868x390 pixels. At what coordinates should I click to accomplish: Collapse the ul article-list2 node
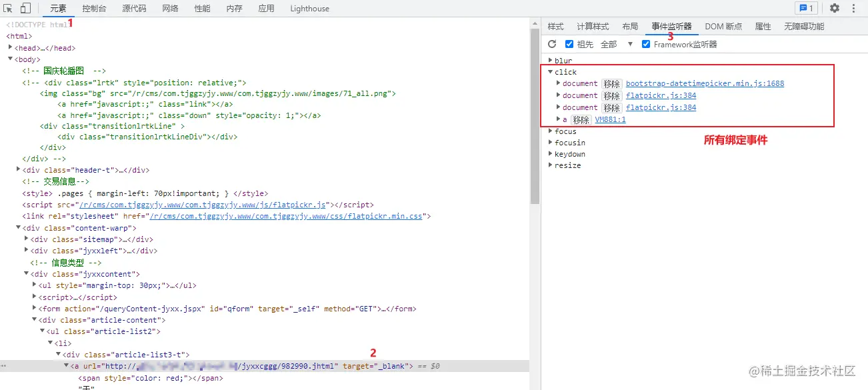42,331
